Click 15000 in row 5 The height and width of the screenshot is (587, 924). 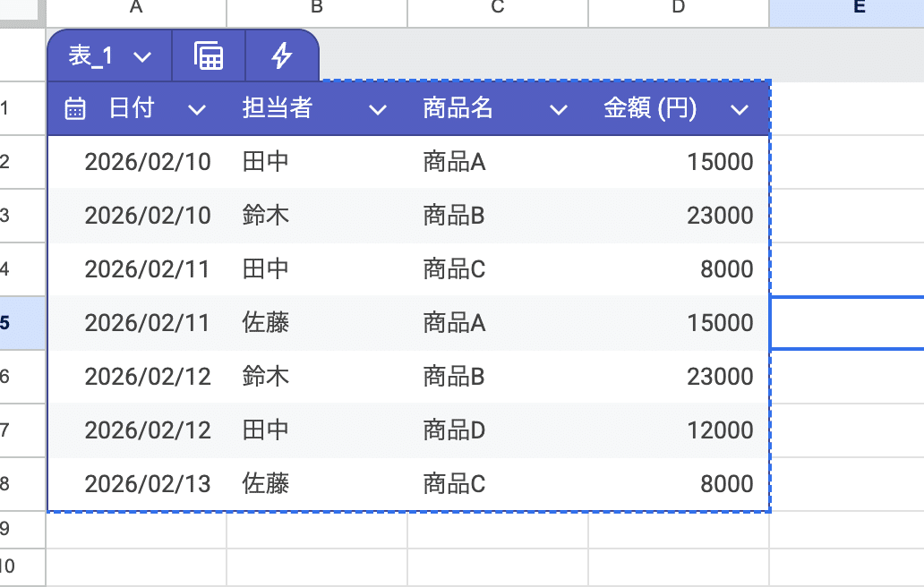coord(720,323)
